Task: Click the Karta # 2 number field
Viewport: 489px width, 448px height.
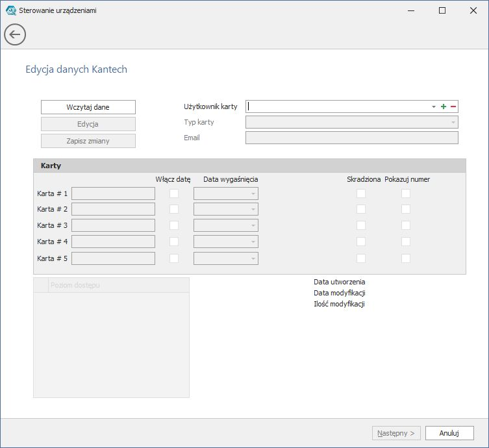Action: click(x=113, y=209)
